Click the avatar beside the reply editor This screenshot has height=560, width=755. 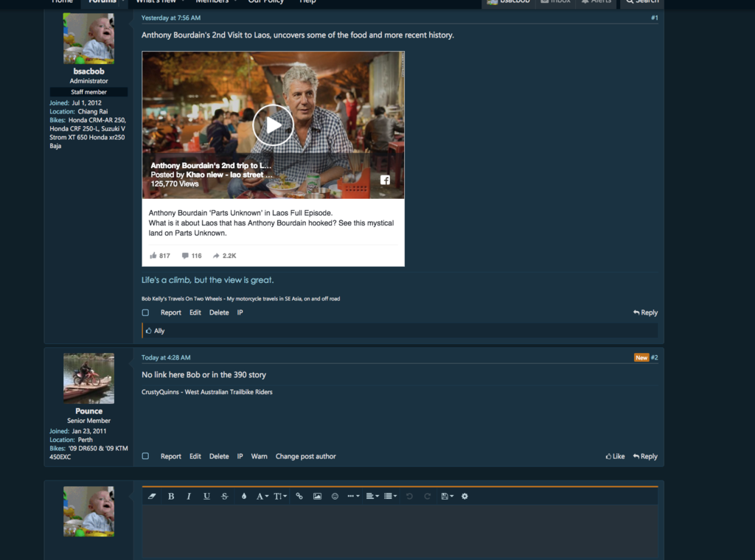(88, 511)
